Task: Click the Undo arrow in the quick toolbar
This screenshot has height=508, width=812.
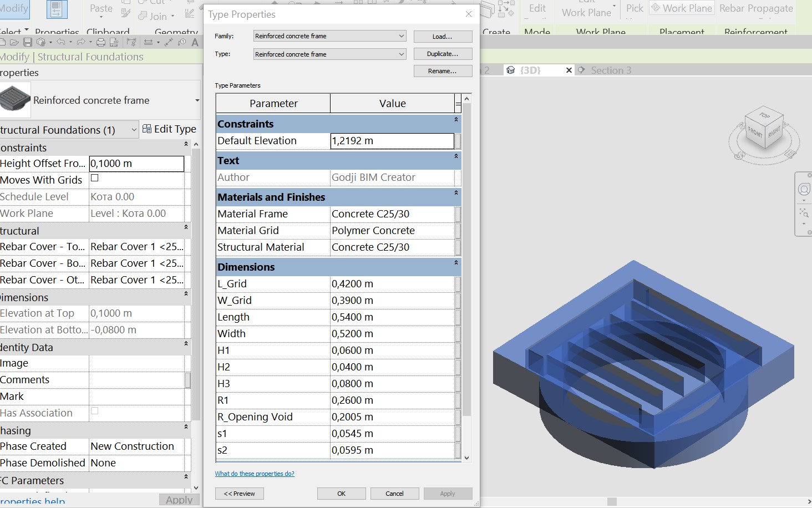Action: (61, 42)
